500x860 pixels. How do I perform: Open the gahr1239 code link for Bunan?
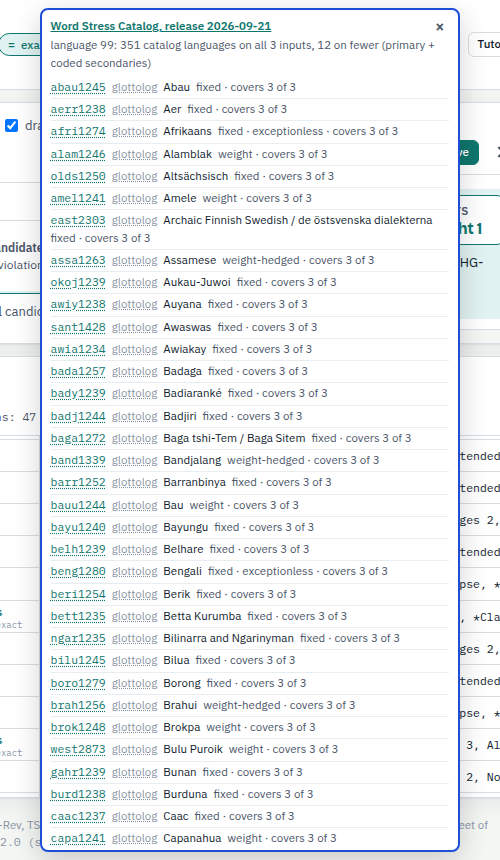(78, 771)
